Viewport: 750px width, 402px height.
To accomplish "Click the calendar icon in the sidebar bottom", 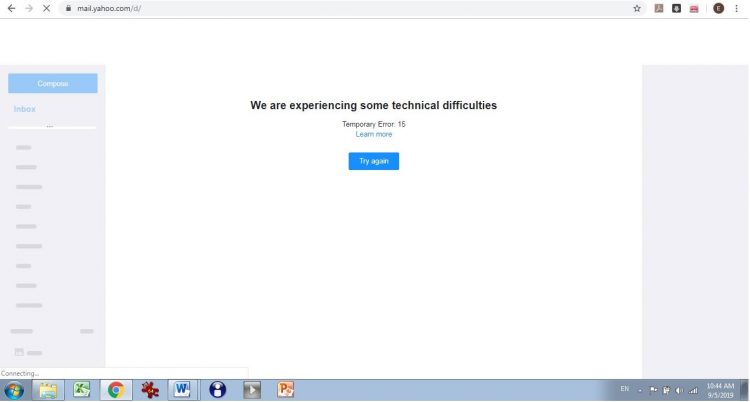I will pyautogui.click(x=19, y=352).
